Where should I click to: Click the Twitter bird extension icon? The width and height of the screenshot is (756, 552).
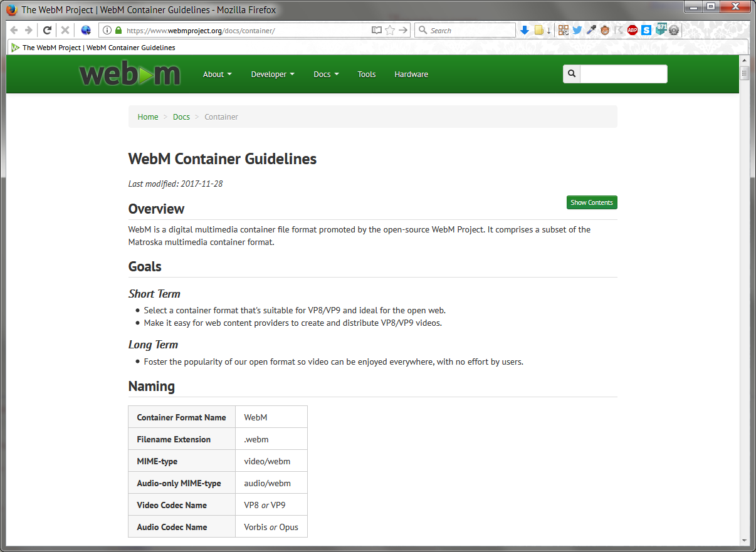(x=577, y=30)
